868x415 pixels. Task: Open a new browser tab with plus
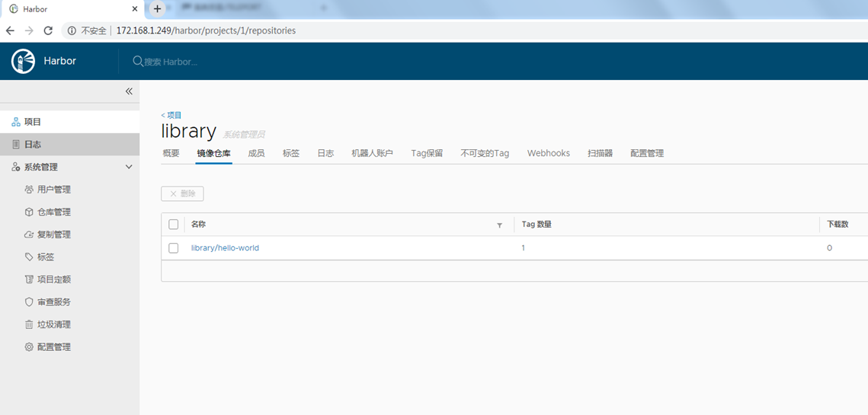pos(157,9)
